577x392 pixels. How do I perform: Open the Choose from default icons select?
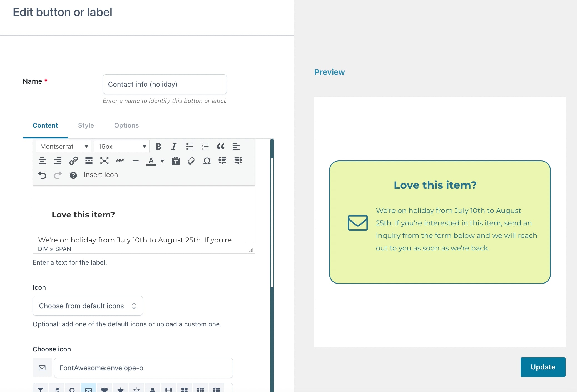tap(88, 306)
